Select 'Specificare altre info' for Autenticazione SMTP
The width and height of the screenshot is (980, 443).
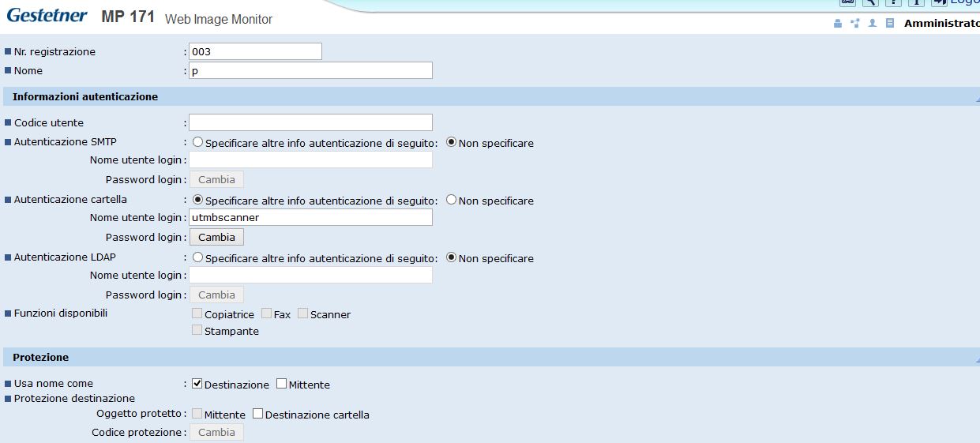click(197, 143)
